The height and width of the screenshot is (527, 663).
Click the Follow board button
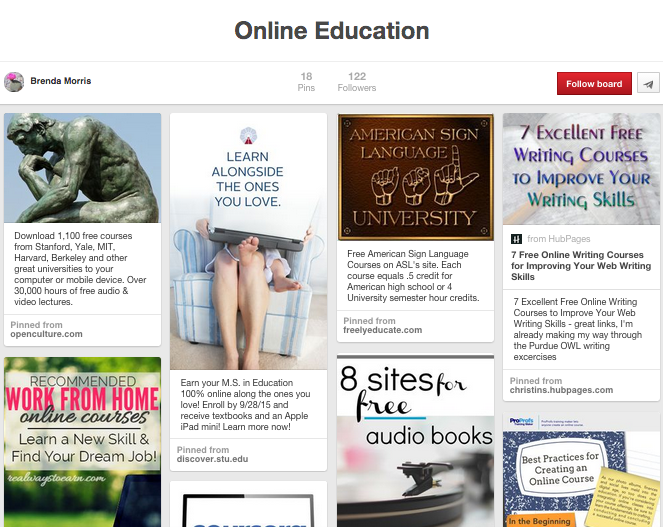coord(594,83)
